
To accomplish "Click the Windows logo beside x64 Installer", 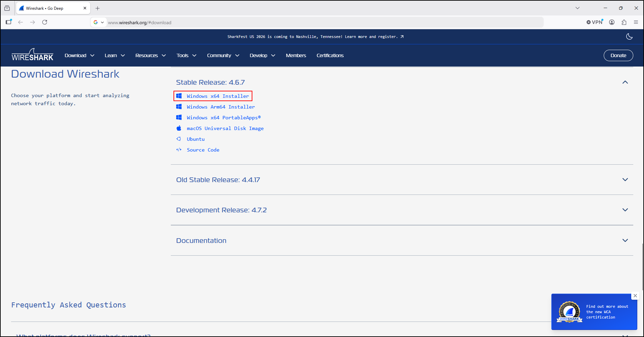I will [x=179, y=96].
